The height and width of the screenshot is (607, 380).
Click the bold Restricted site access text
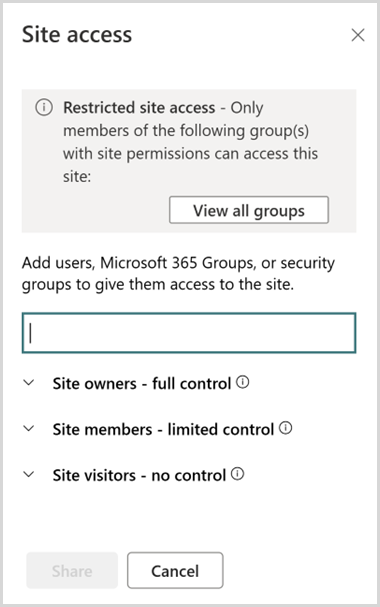(139, 108)
